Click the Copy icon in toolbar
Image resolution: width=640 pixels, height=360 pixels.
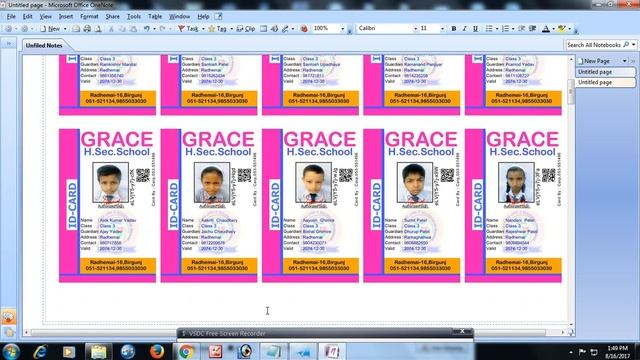pos(122,29)
